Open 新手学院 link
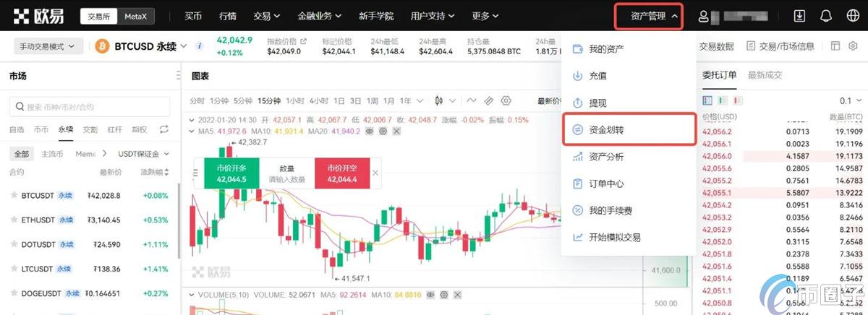 (x=376, y=16)
